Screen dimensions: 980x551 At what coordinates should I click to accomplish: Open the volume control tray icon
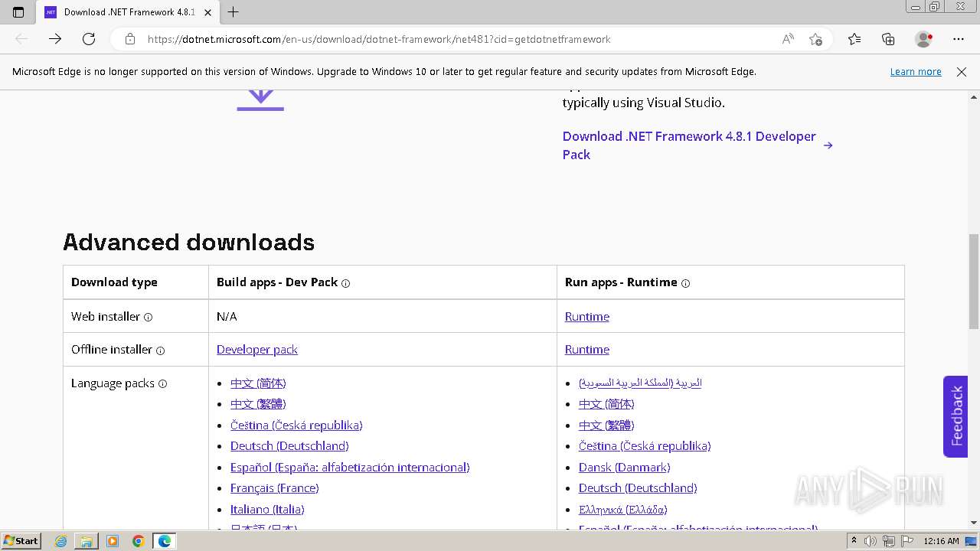point(871,541)
